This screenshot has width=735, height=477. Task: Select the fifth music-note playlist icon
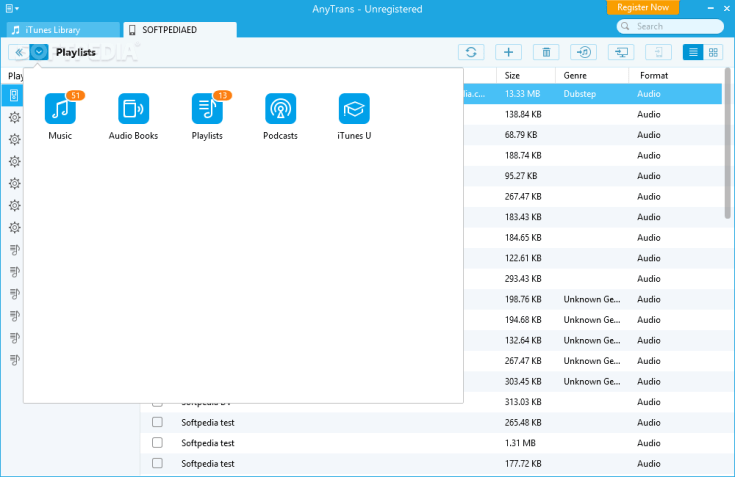pyautogui.click(x=15, y=338)
